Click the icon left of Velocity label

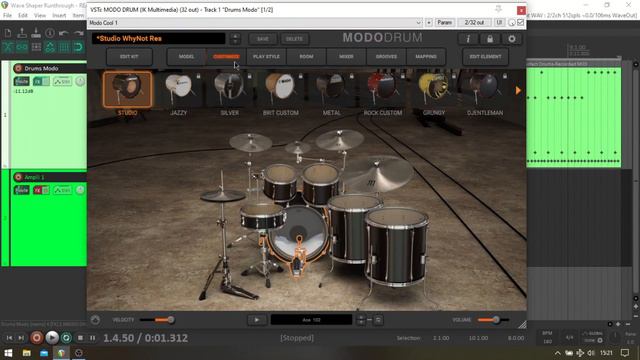(96, 320)
